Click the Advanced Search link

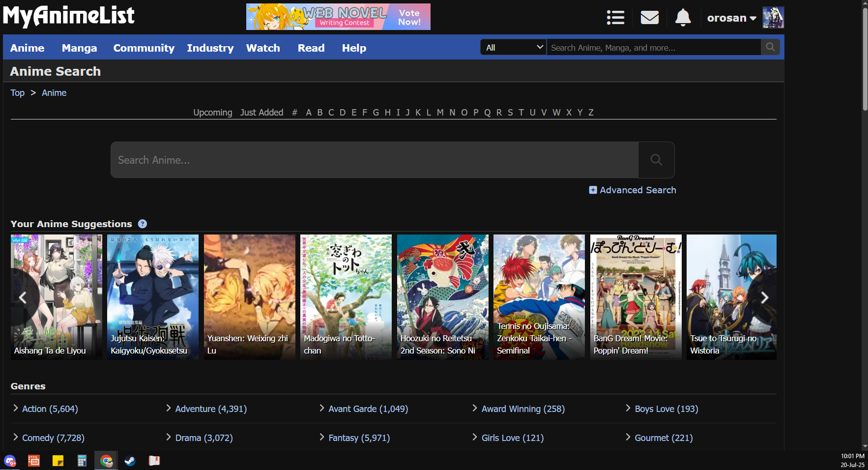coord(638,190)
